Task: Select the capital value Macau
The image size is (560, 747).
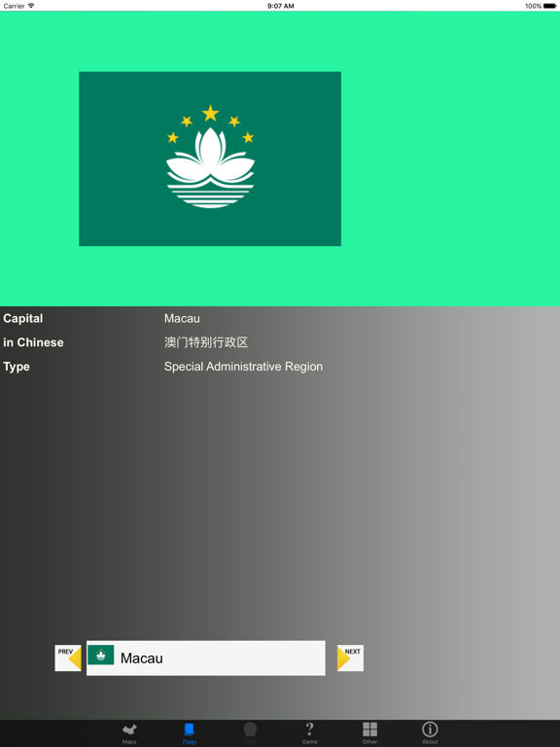Action: point(182,318)
